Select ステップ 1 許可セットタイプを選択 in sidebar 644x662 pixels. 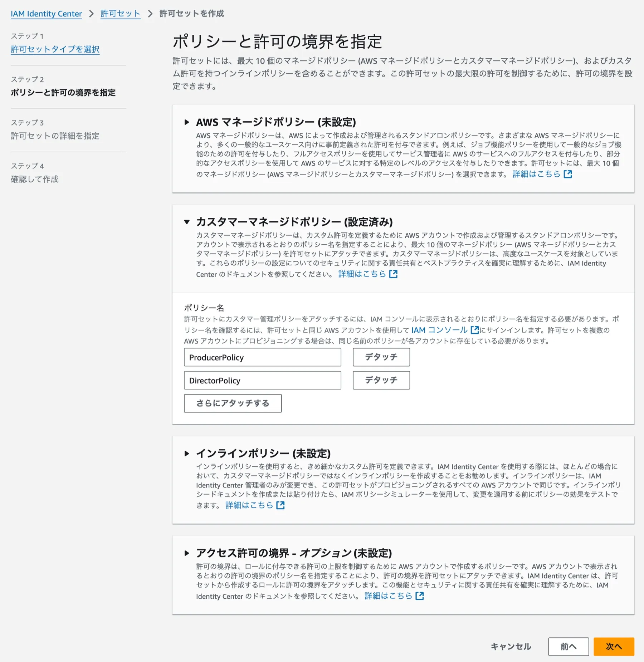[x=55, y=49]
